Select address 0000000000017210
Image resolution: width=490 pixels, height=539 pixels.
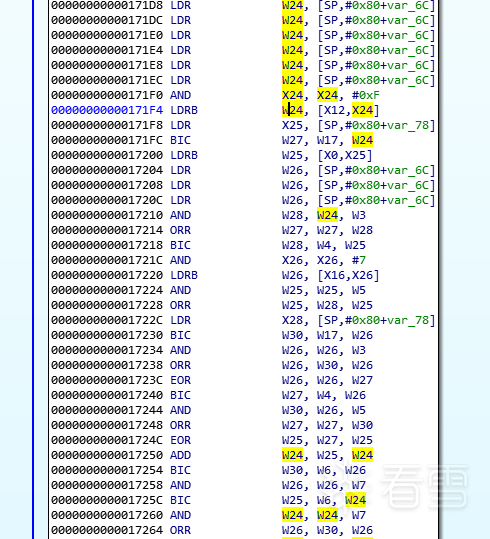107,215
